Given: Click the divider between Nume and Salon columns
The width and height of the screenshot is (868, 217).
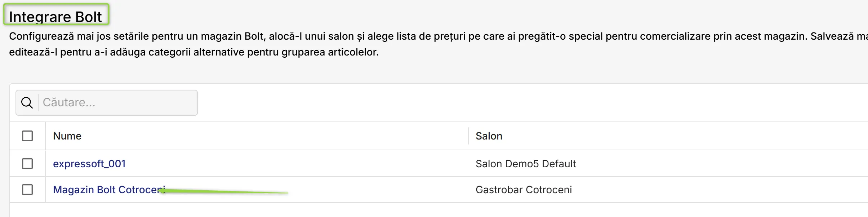Looking at the screenshot, I should 468,136.
